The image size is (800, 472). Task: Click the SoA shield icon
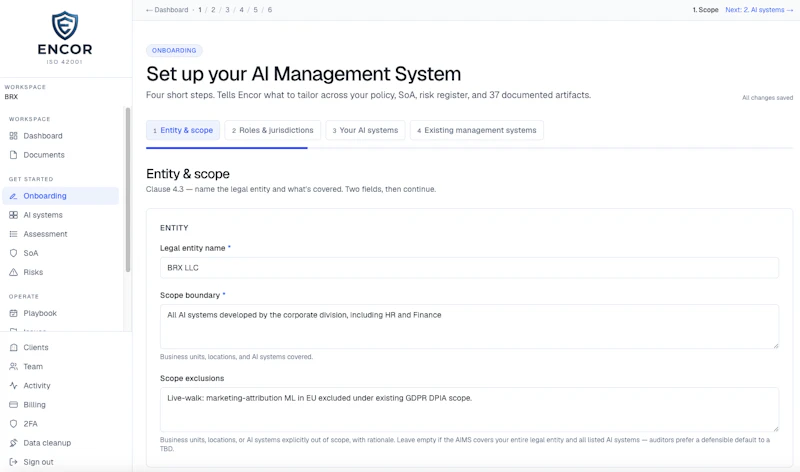pyautogui.click(x=13, y=253)
